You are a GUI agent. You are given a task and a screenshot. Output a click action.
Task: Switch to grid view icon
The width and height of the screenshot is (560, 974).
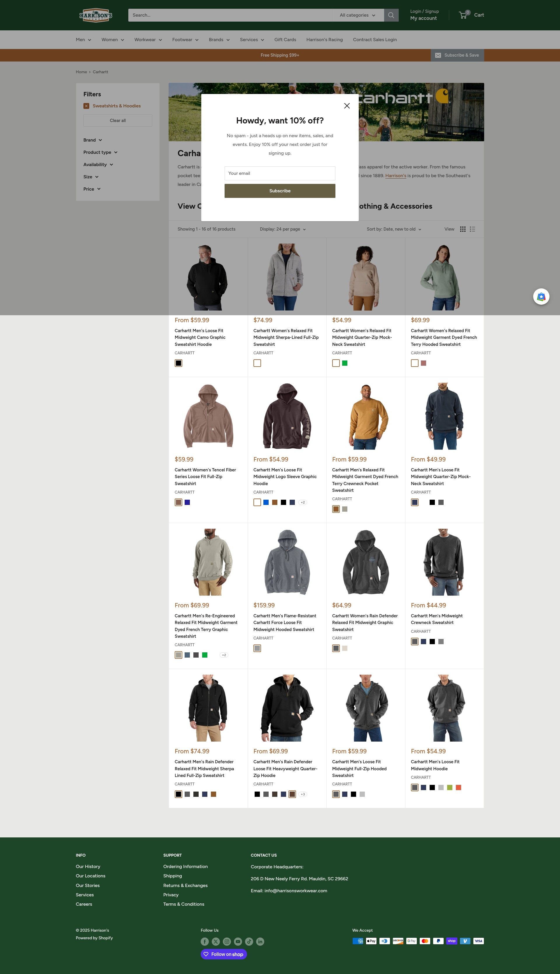point(463,229)
